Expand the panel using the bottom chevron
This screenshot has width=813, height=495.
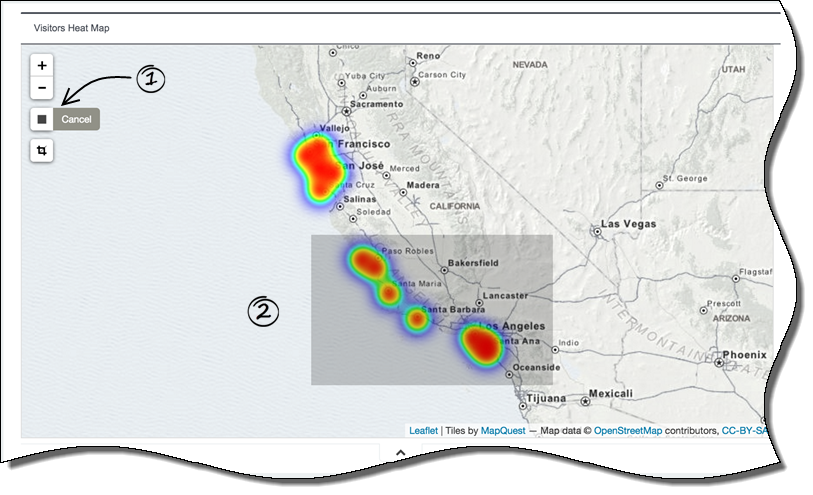pos(397,453)
